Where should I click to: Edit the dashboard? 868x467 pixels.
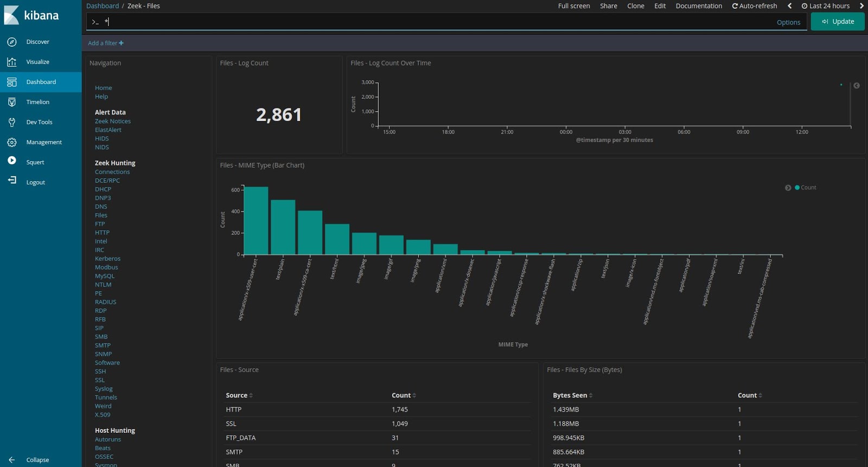[660, 6]
